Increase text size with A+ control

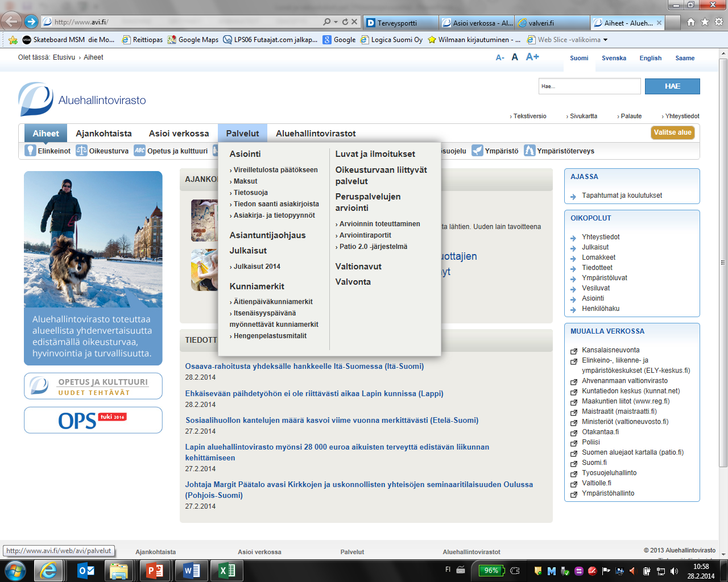click(x=532, y=57)
